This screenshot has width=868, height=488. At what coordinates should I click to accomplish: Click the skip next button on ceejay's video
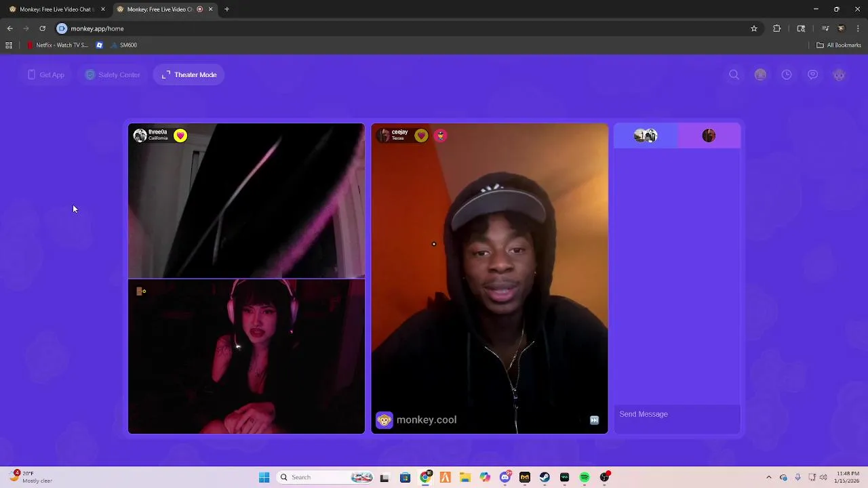point(594,420)
